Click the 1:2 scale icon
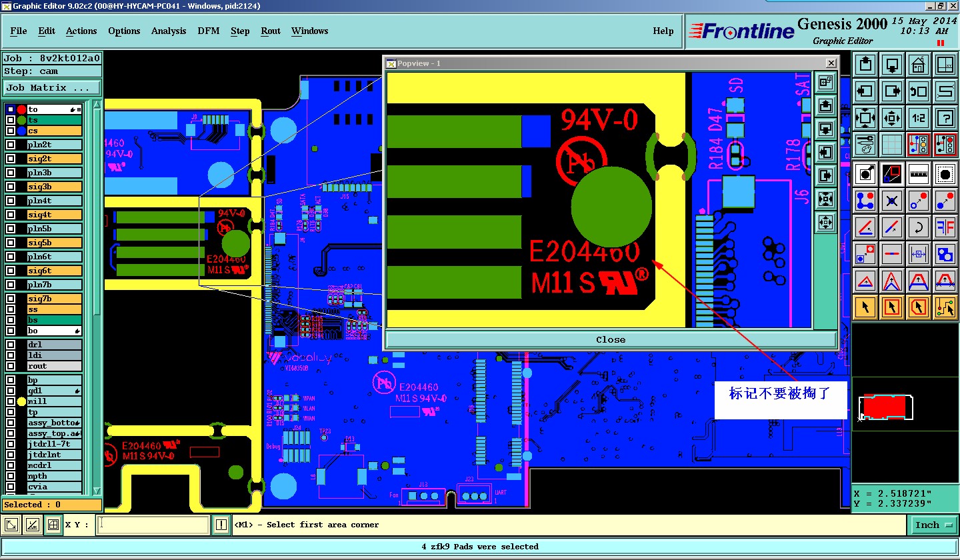This screenshot has width=960, height=560. click(919, 118)
